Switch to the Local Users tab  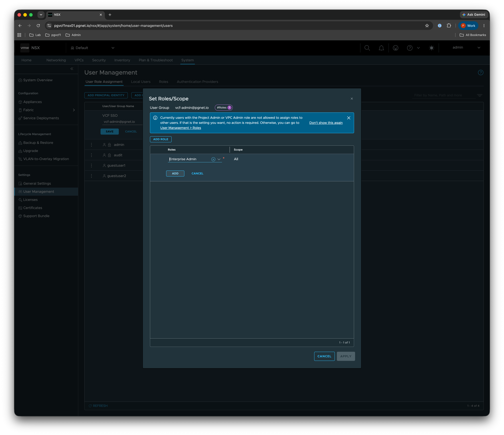141,82
